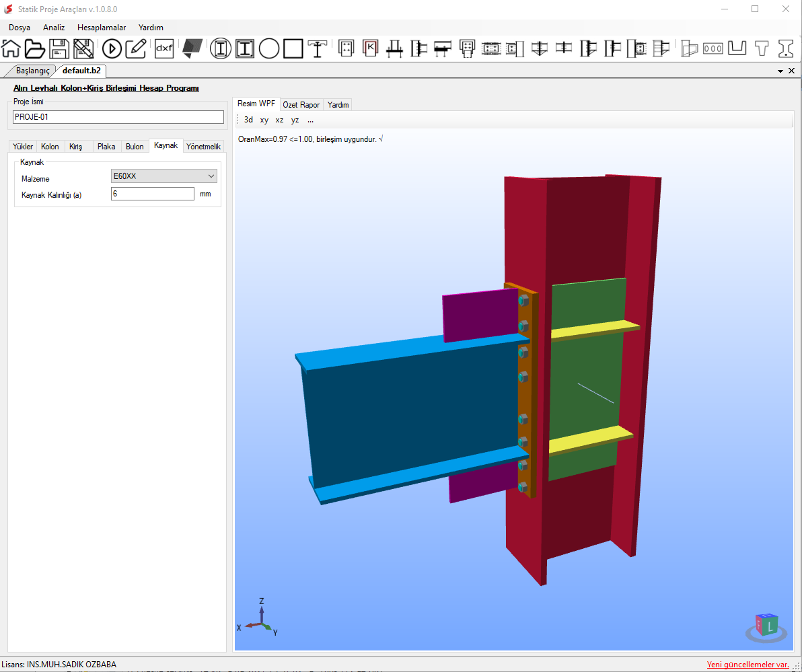Click the dark 3D shape icon
The width and height of the screenshot is (802, 672).
[192, 48]
